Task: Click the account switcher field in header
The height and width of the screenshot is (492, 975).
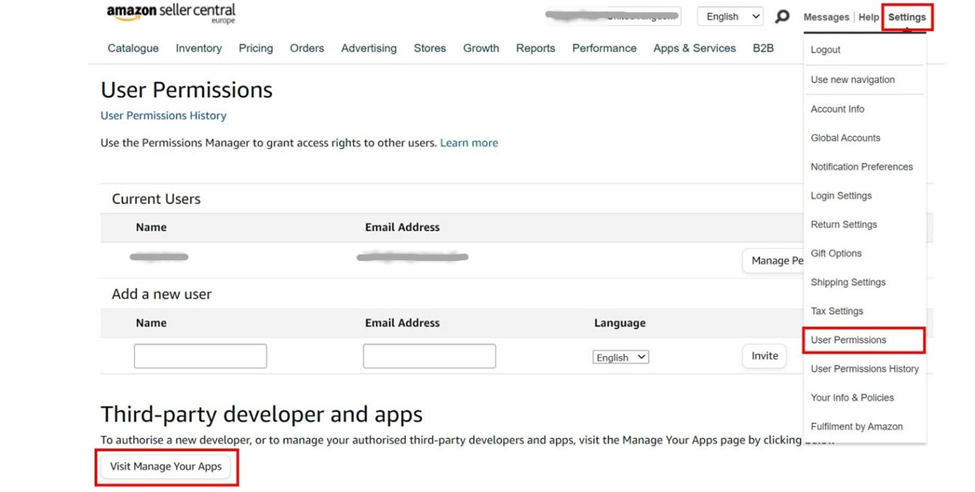Action: point(613,16)
